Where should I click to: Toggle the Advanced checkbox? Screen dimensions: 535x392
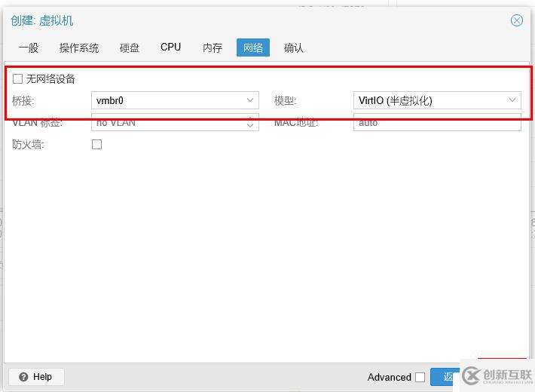(x=420, y=378)
